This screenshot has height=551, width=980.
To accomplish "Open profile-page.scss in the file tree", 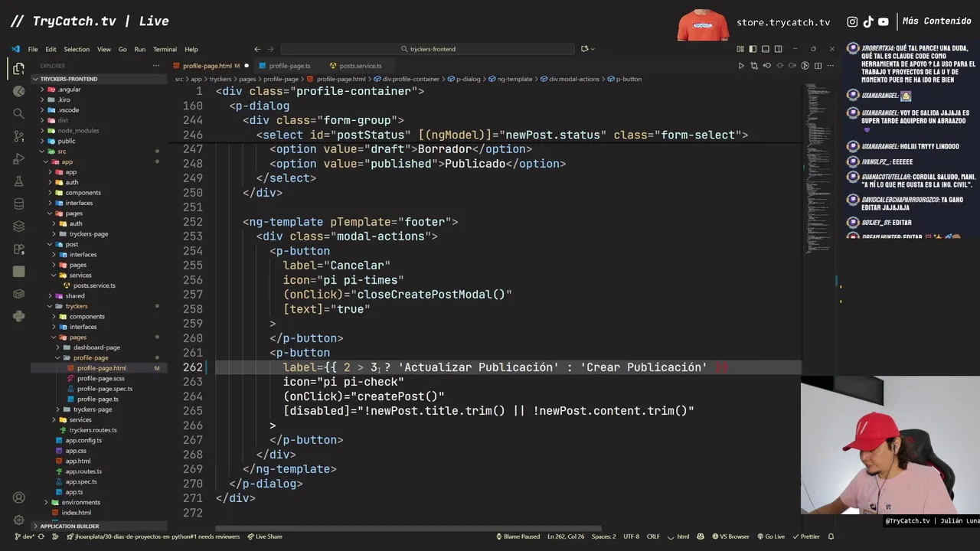I will coord(100,378).
